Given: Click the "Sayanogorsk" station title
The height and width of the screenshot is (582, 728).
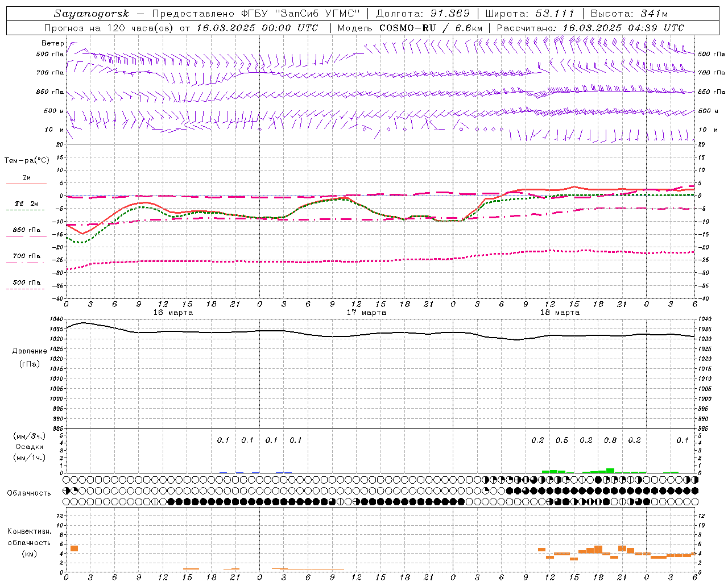Looking at the screenshot, I should [x=92, y=14].
